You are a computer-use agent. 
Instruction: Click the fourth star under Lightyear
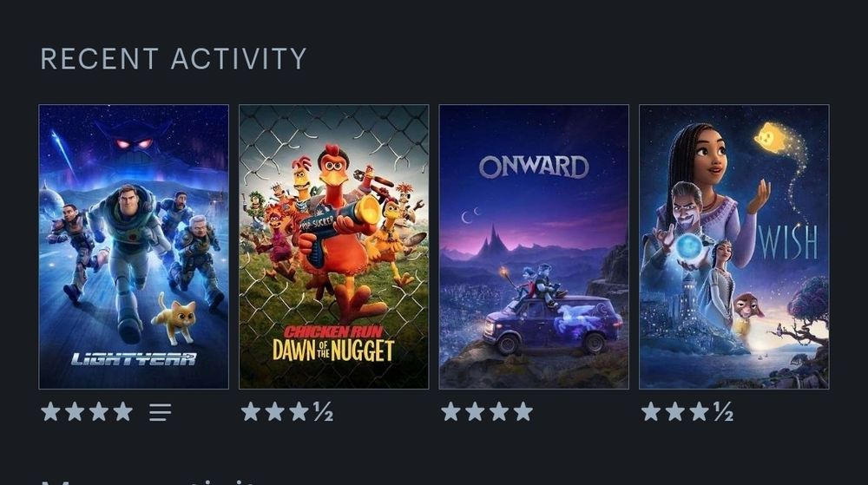coord(123,411)
